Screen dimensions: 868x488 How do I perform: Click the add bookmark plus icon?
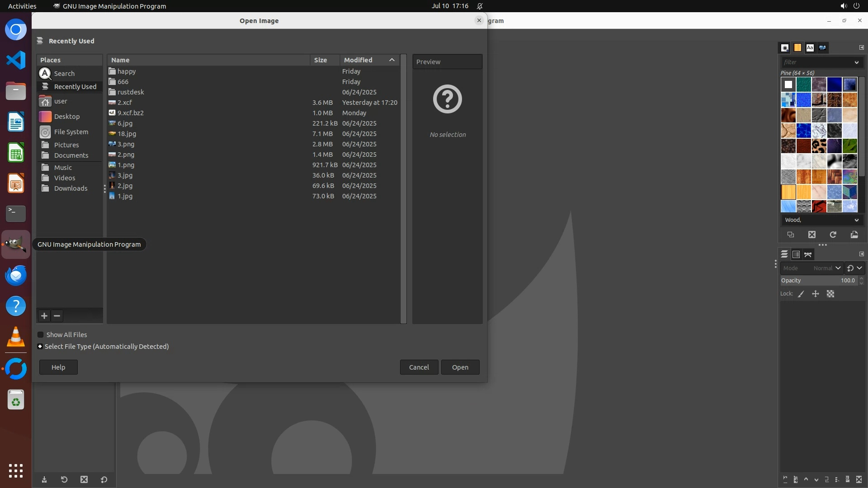tap(44, 316)
